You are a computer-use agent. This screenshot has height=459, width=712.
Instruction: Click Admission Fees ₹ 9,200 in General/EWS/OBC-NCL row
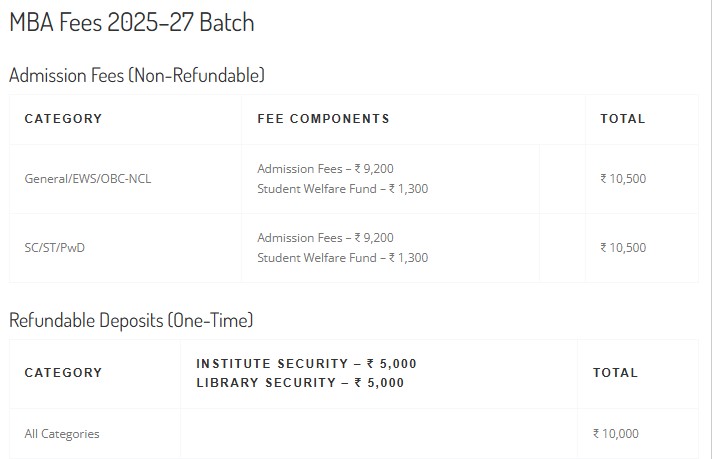[x=325, y=169]
